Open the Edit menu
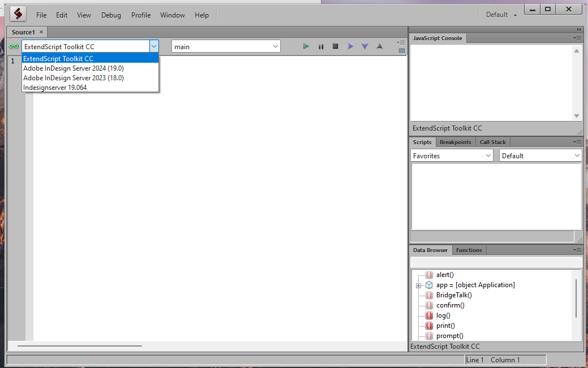 (62, 15)
